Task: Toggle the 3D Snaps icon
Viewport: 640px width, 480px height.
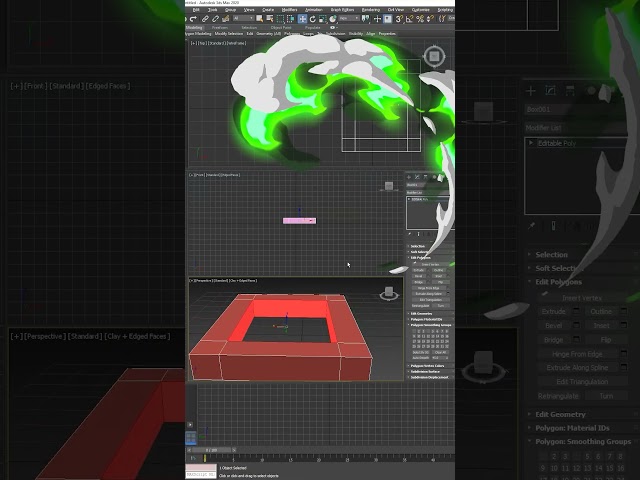Action: click(x=399, y=19)
